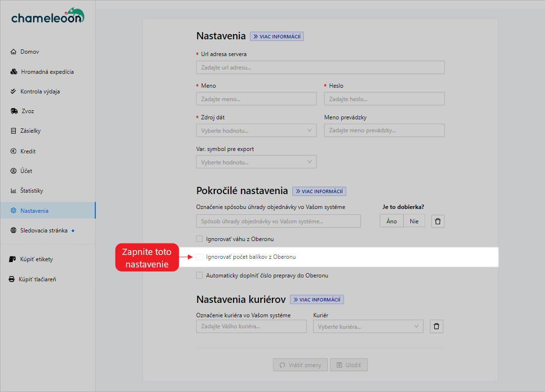The height and width of the screenshot is (392, 545).
Task: Click the truck icon beside Zvoz
Action: [x=14, y=111]
